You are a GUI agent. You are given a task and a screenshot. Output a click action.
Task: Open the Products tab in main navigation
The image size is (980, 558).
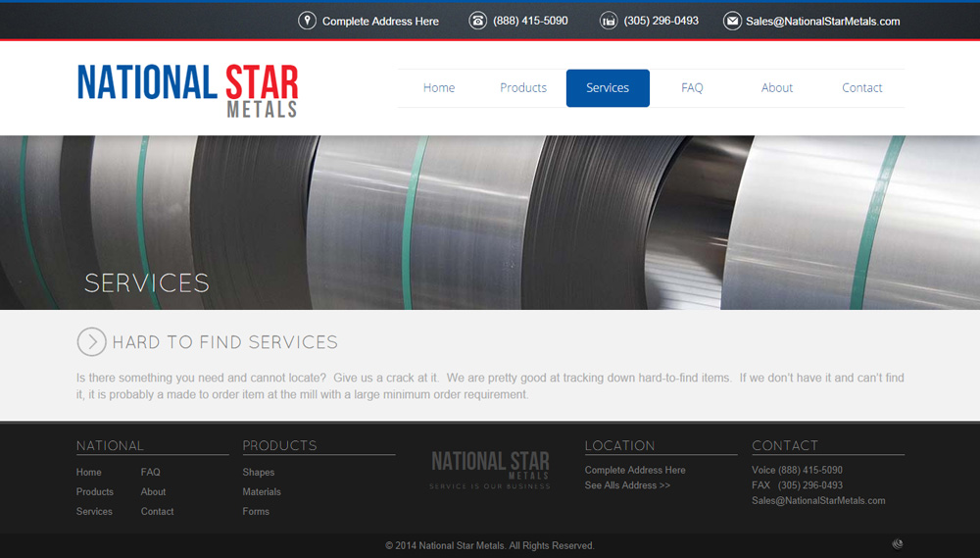tap(523, 88)
